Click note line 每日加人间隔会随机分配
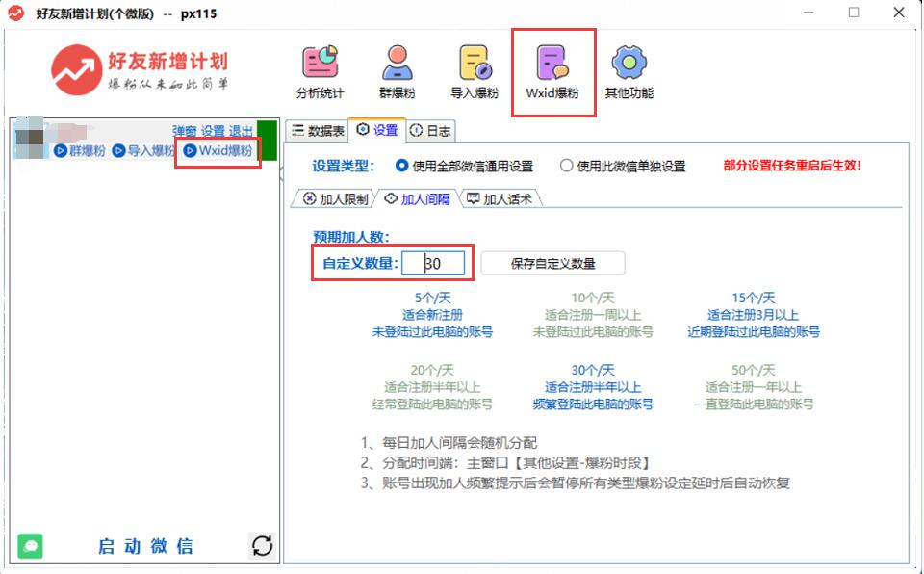The image size is (924, 574). (x=449, y=442)
